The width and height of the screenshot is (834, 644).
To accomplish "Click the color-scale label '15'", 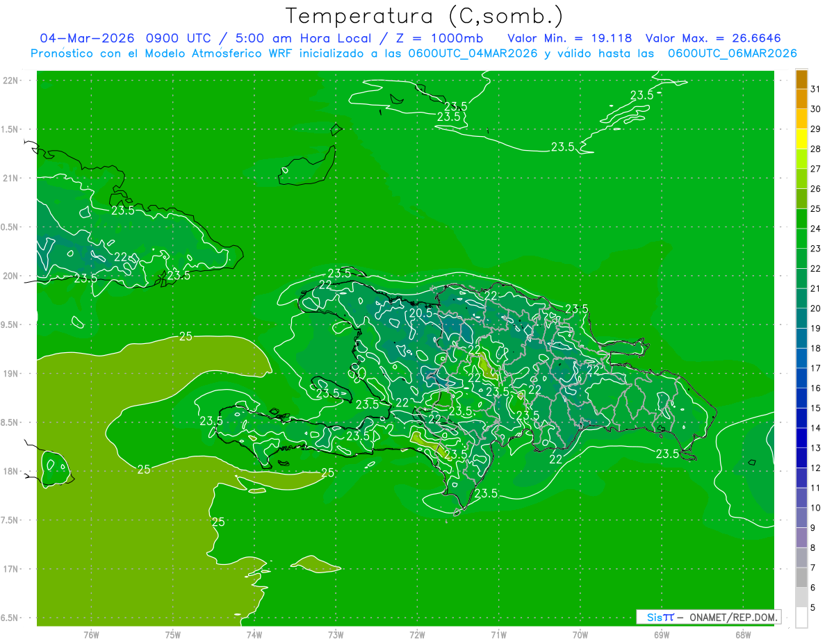I will point(816,408).
